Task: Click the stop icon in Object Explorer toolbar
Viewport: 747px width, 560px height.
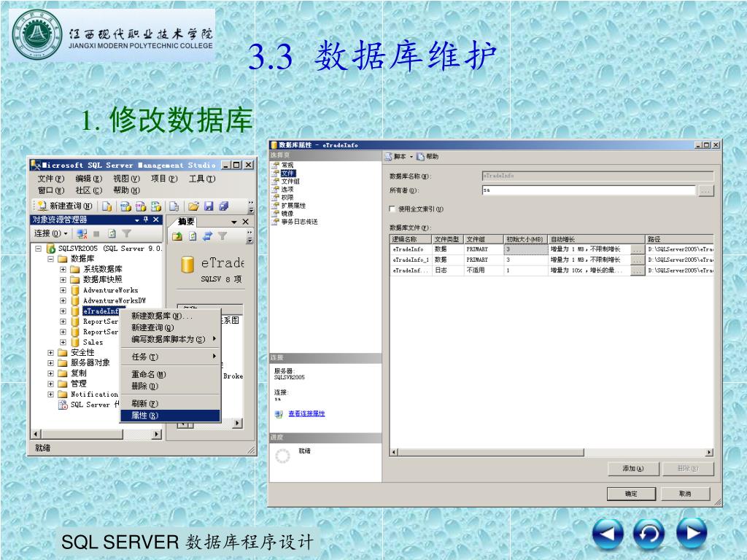Action: pyautogui.click(x=96, y=234)
